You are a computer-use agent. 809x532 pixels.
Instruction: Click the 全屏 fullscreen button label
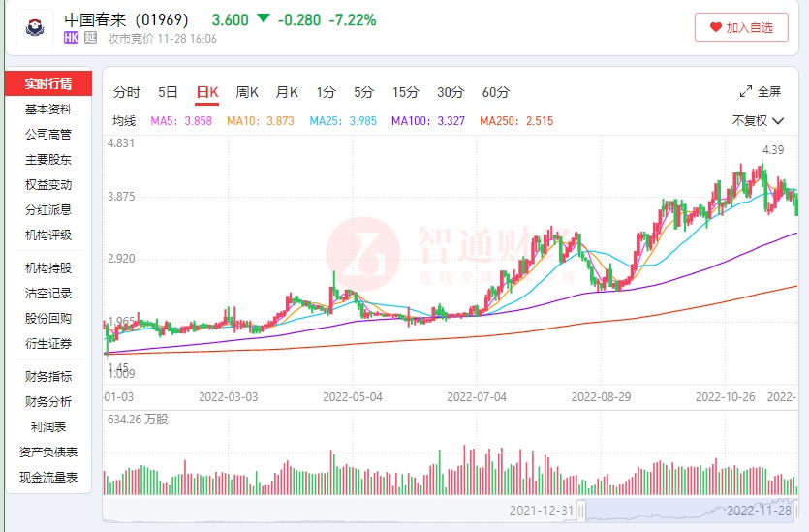(769, 92)
